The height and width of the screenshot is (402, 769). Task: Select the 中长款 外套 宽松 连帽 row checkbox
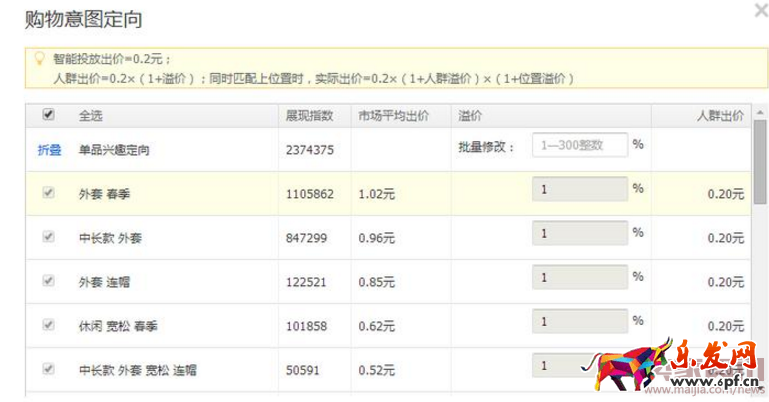point(48,369)
